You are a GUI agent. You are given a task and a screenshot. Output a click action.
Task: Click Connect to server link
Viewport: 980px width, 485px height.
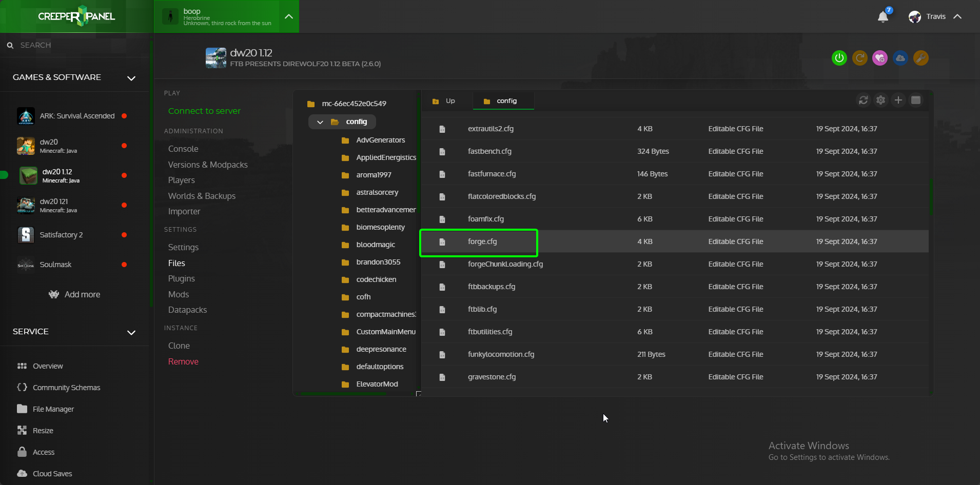click(x=204, y=111)
